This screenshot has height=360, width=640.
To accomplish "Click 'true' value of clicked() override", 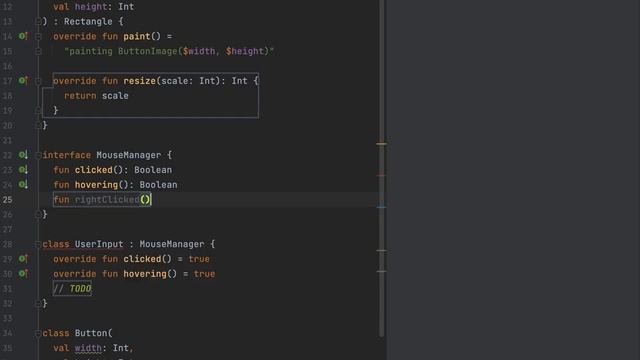I will [199, 259].
